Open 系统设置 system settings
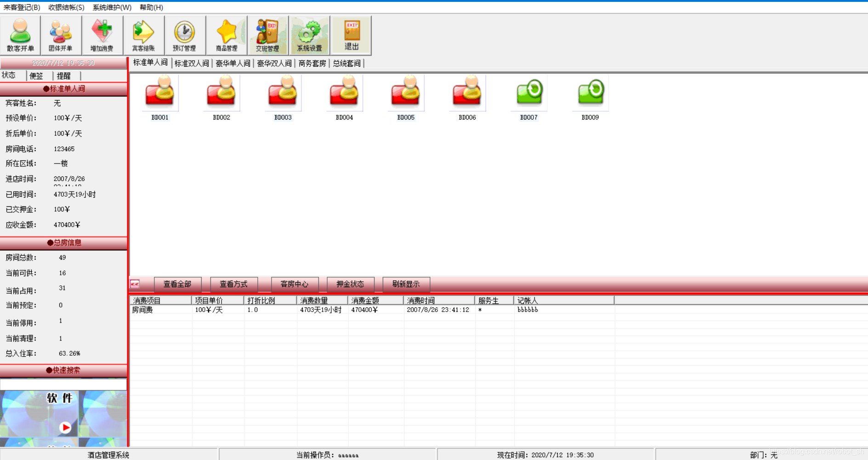868x460 pixels. tap(309, 35)
